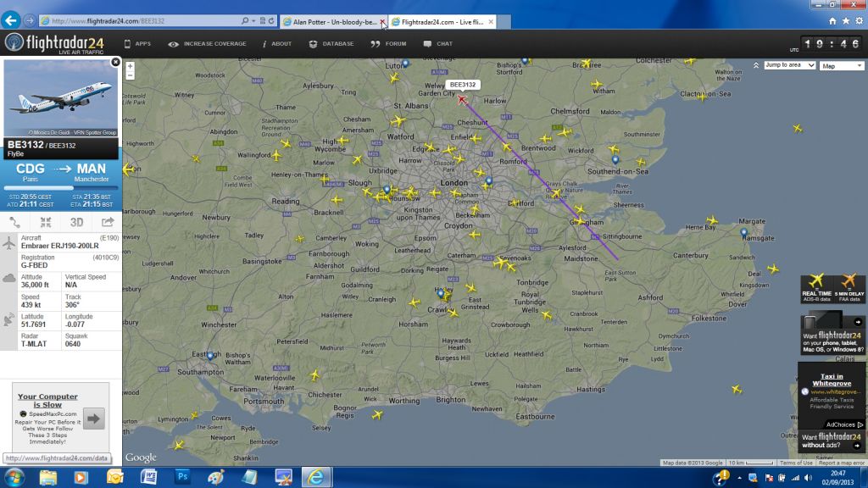Select 5 MIN DELAY FAA data toggle
Screen dimensions: 868x488
point(849,288)
